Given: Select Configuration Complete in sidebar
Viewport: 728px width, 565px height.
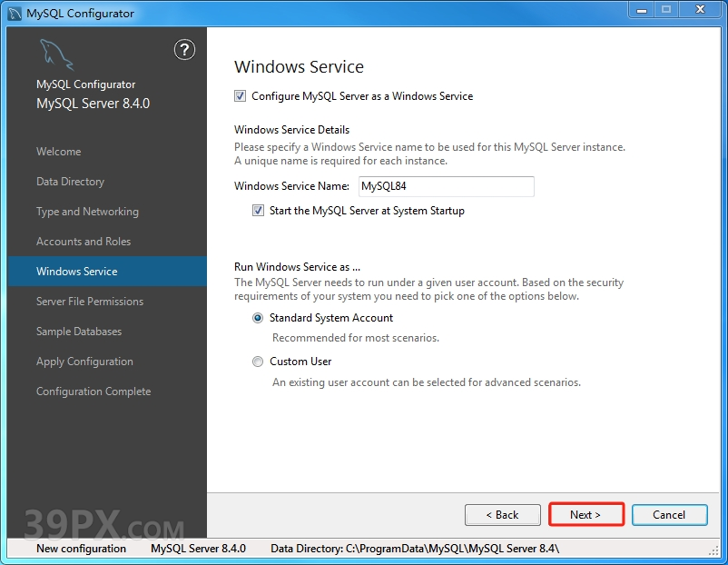Looking at the screenshot, I should pyautogui.click(x=93, y=392).
